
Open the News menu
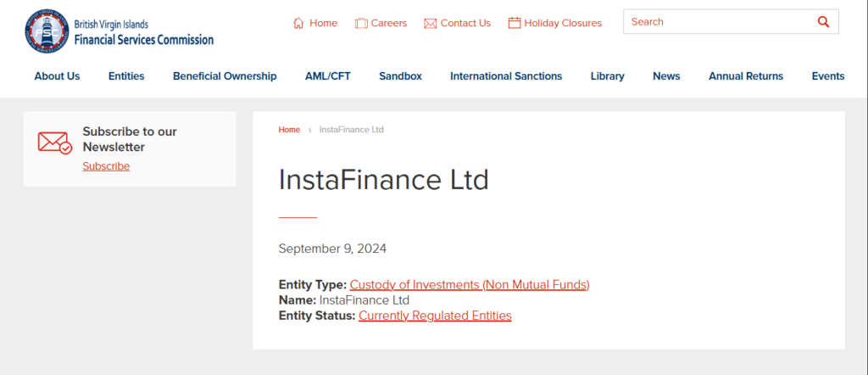coord(666,76)
